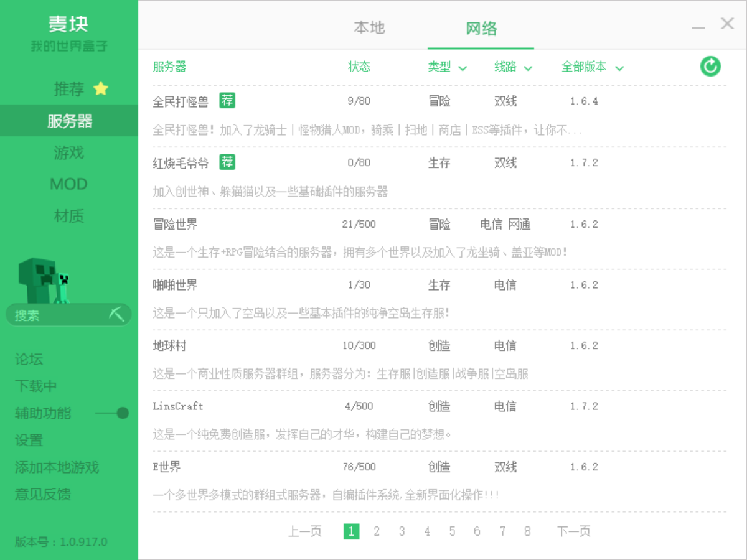Select page 1 in pagination

(351, 531)
